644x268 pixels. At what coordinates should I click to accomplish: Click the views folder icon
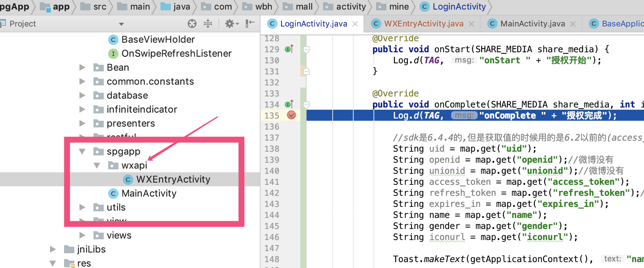(98, 236)
